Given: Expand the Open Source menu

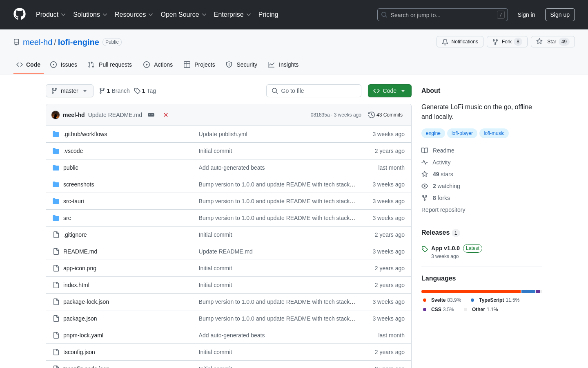Looking at the screenshot, I should tap(184, 15).
